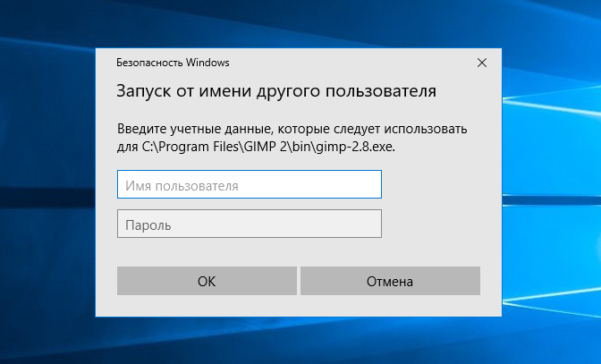Click the word Windows in dialog title
This screenshot has height=364, width=601.
pyautogui.click(x=207, y=63)
